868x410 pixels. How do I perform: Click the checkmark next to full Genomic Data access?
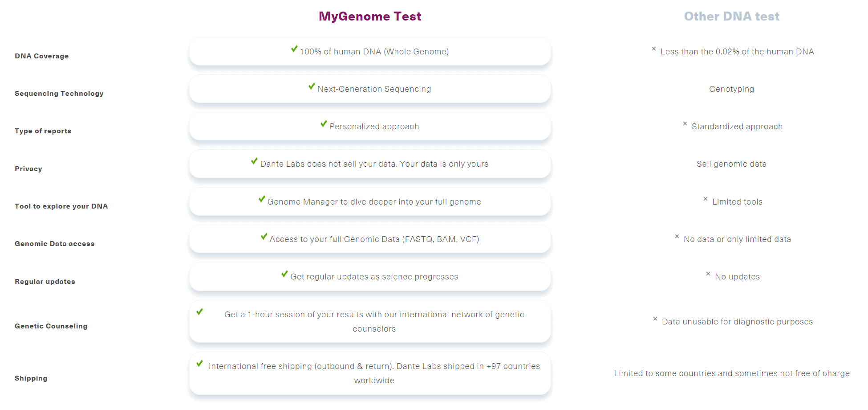pos(264,237)
